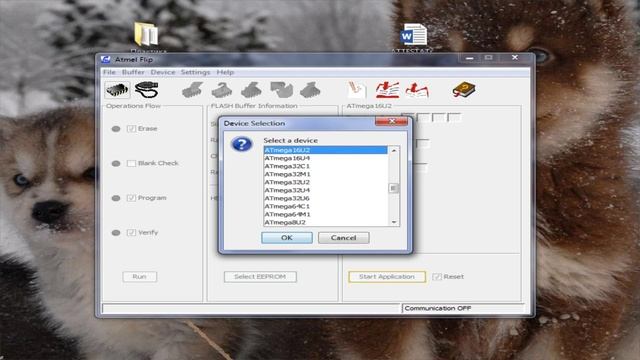640x360 pixels.
Task: Select ATmega16U2 in the device list
Action: 325,150
